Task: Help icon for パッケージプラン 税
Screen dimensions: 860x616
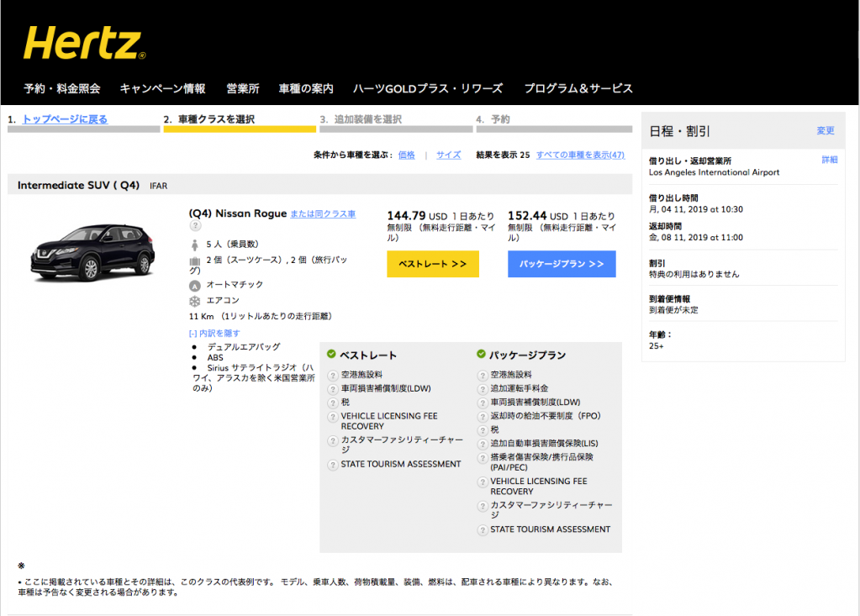Action: [x=482, y=430]
